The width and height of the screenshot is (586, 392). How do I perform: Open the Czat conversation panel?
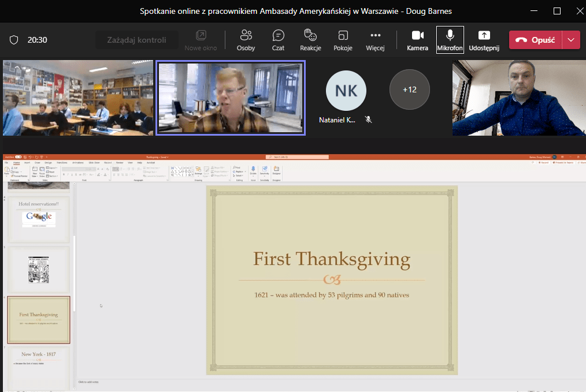coord(278,40)
